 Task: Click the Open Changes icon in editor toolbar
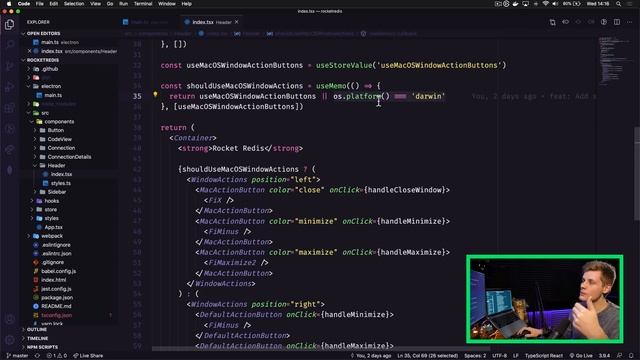point(552,22)
